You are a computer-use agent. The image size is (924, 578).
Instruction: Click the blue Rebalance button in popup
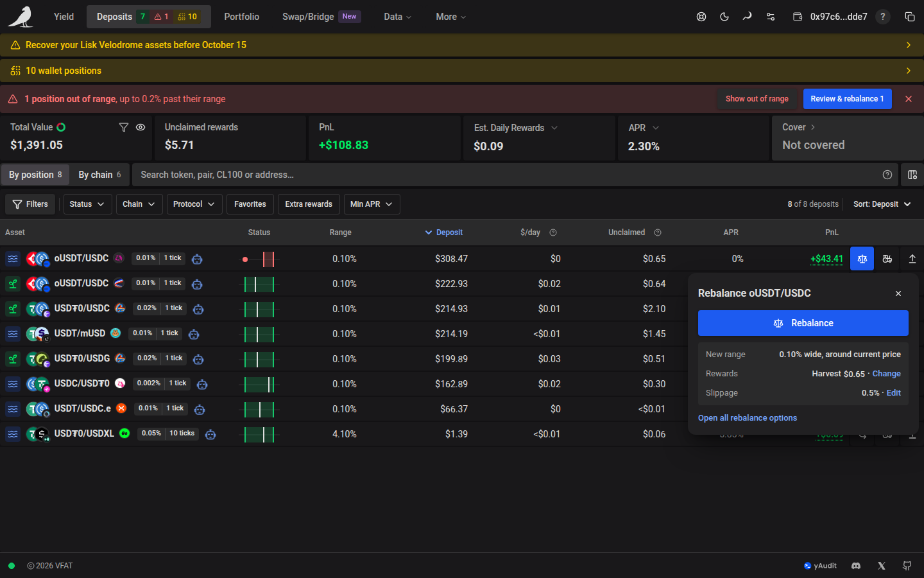(803, 323)
